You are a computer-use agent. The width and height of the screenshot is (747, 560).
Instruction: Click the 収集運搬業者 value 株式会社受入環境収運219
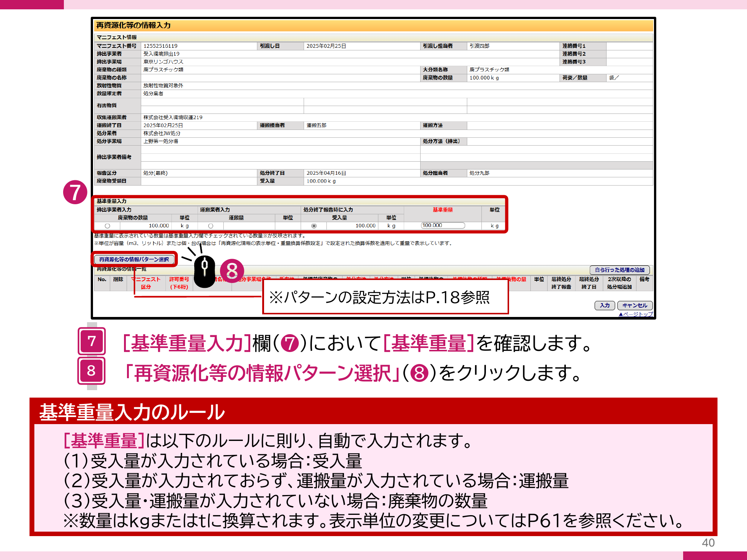[173, 117]
